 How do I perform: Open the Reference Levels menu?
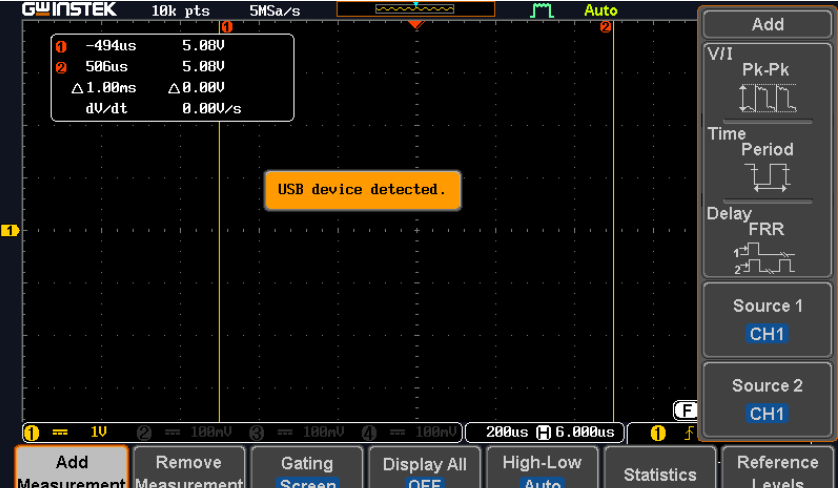point(777,468)
